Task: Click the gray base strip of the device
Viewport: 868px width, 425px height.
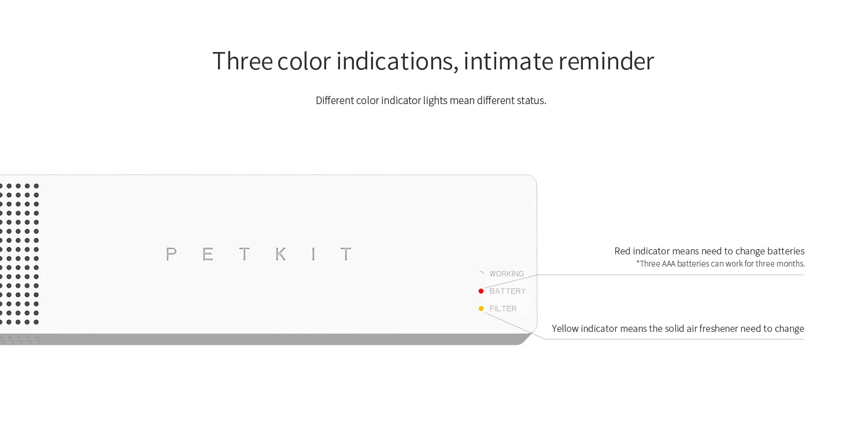Action: [x=263, y=339]
